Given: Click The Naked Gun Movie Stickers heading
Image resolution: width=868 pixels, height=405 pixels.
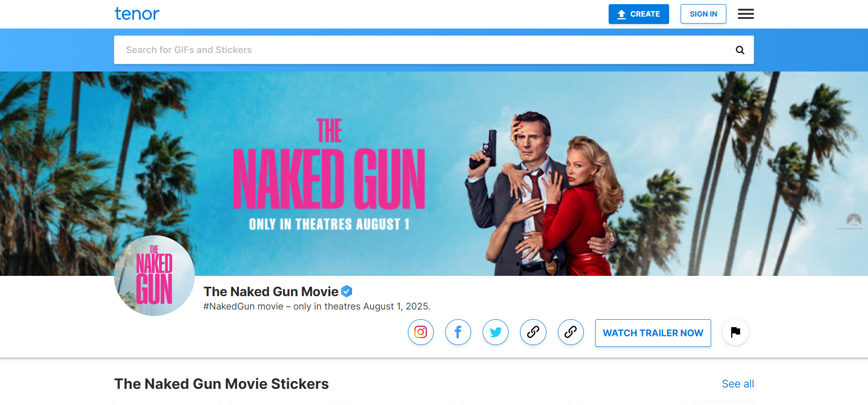Looking at the screenshot, I should click(221, 384).
